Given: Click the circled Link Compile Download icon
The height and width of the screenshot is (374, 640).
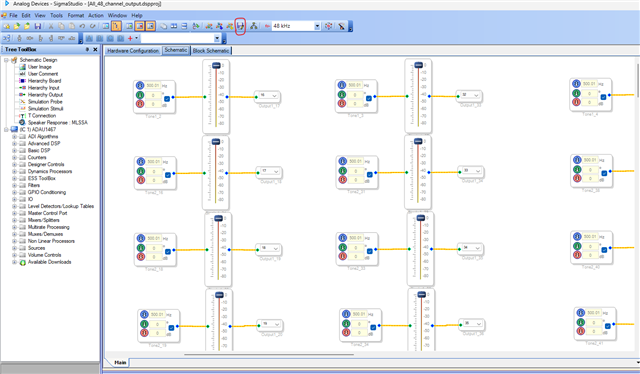Looking at the screenshot, I should point(240,26).
